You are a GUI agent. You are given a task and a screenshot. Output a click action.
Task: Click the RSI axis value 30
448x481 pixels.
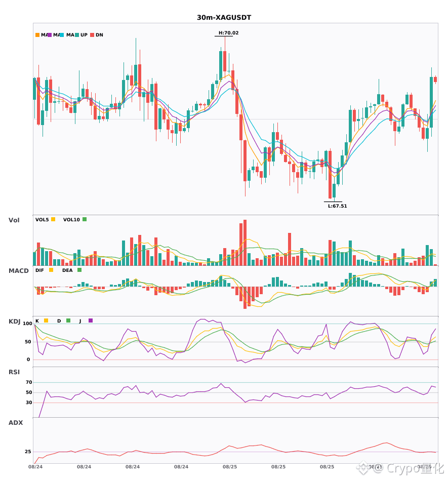(29, 403)
